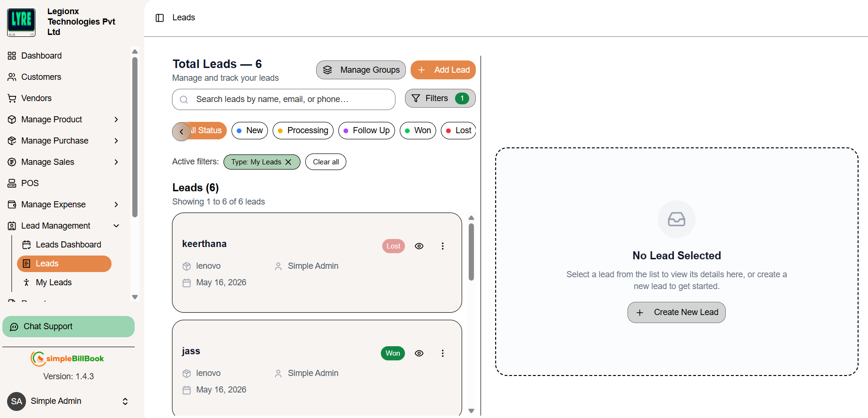This screenshot has width=868, height=418.
Task: Expand Manage Product chevron
Action: pyautogui.click(x=116, y=119)
